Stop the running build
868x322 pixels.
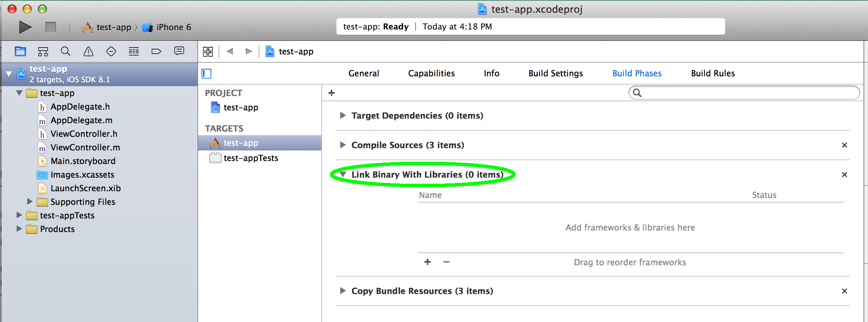pos(51,27)
